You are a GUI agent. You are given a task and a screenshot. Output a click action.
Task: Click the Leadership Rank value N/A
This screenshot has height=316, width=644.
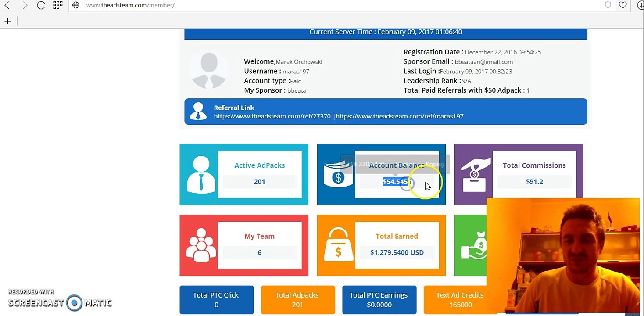[466, 81]
